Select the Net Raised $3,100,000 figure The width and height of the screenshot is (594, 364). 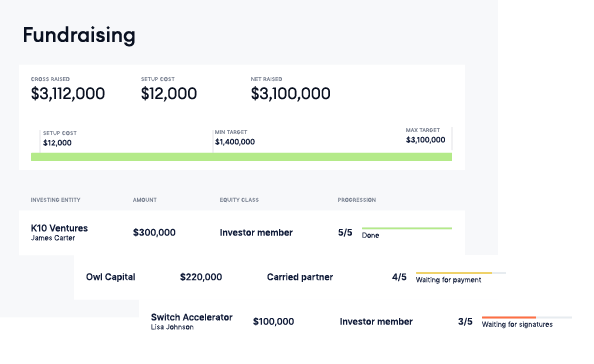point(290,94)
